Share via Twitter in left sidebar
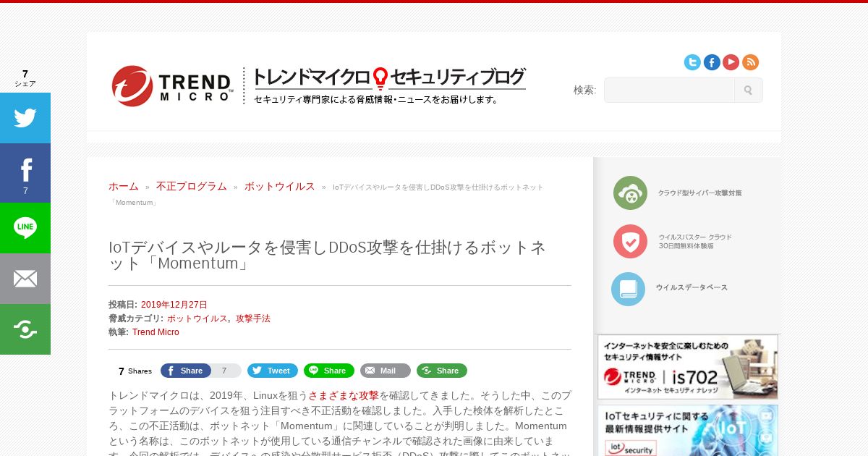 pos(25,118)
